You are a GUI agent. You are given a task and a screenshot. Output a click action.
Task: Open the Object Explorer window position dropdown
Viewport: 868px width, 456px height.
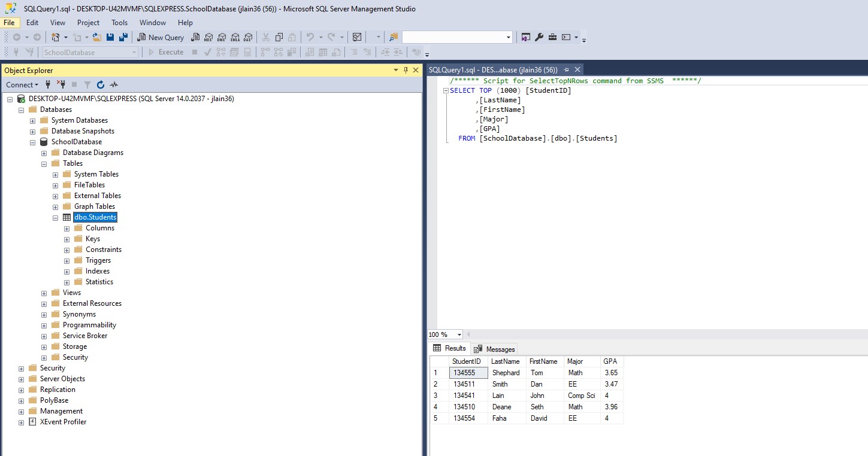pyautogui.click(x=396, y=70)
